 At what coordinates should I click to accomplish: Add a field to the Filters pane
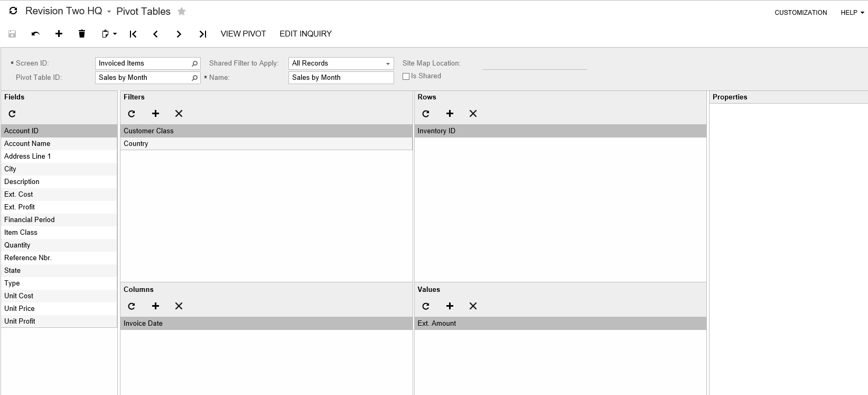click(155, 114)
